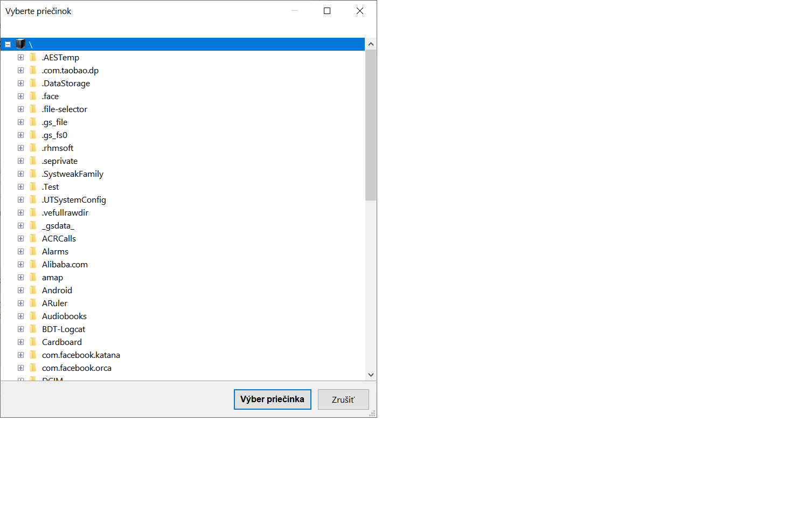Click folder icon beside .com.taobao.dp
812x517 pixels.
pyautogui.click(x=33, y=70)
